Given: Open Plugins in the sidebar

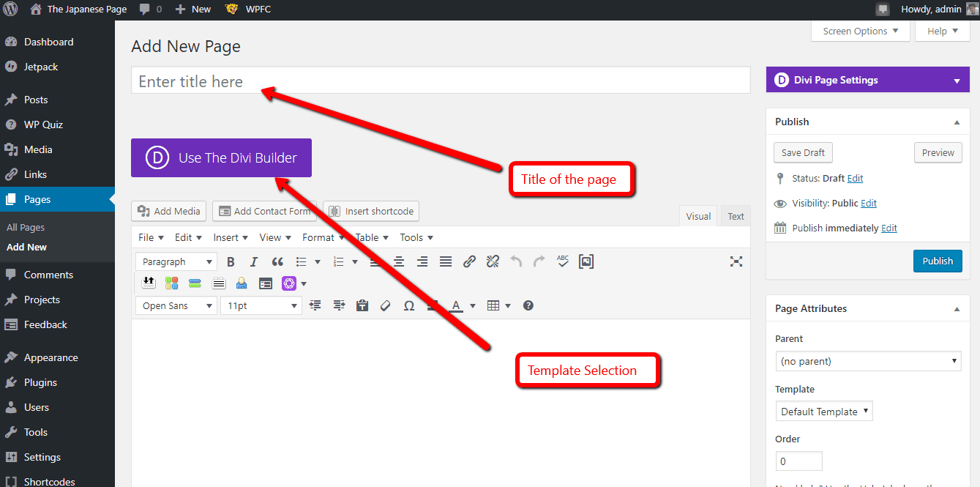Looking at the screenshot, I should click(40, 382).
